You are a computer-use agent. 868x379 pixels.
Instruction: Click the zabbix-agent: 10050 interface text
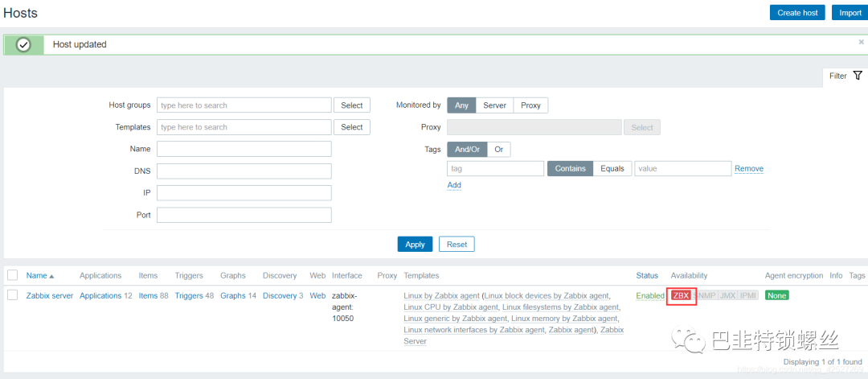[x=344, y=307]
